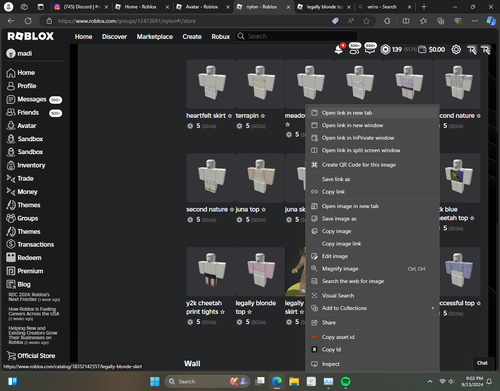Click the Roblox logo
500x391 pixels.
point(30,36)
